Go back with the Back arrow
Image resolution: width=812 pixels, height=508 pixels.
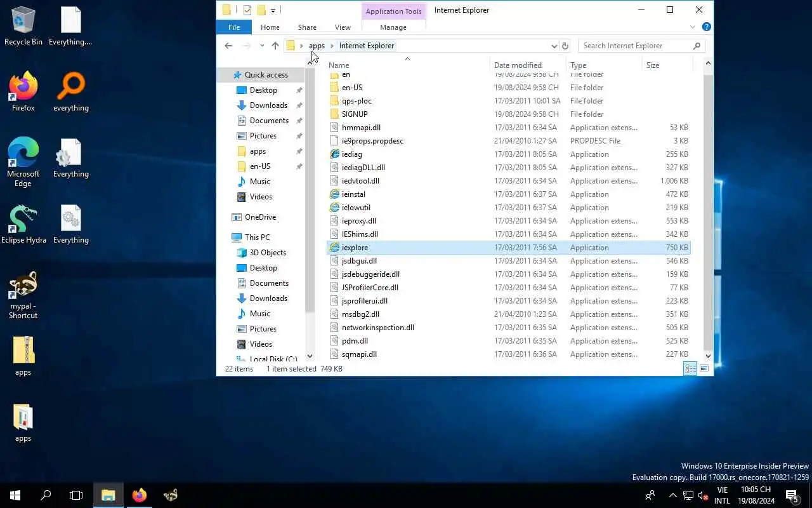(228, 46)
